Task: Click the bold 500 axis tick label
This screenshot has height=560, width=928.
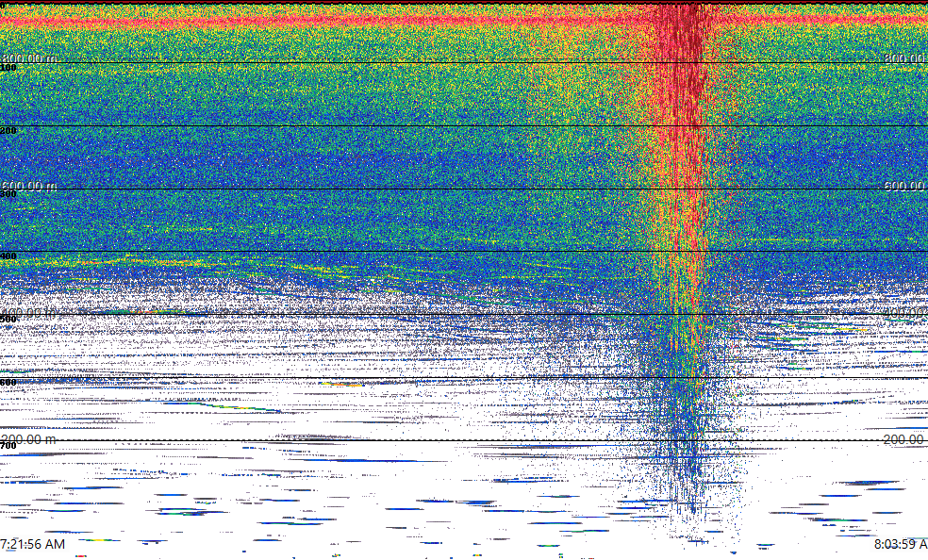Action: pos(8,320)
